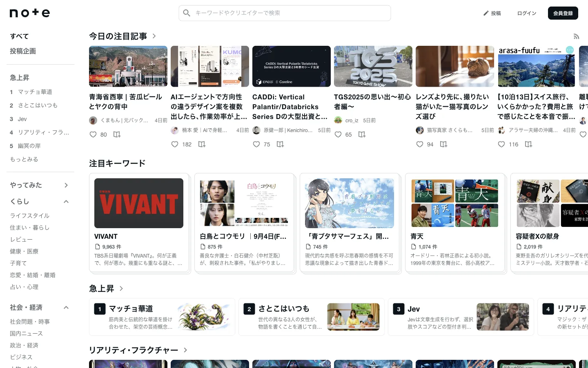588x368 pixels.
Task: Bookmark the AIエージェント article
Action: coord(202,144)
